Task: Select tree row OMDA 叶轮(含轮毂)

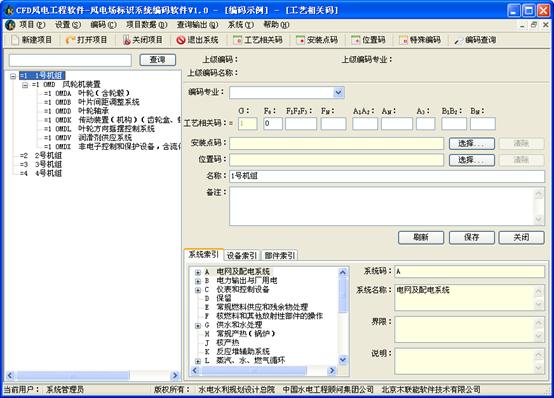Action: click(87, 93)
